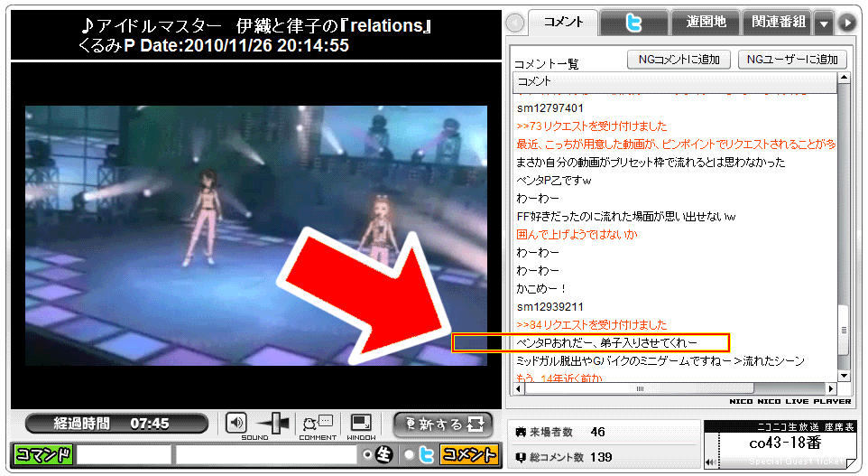Click the green コマンド button
Screen dimensions: 868x476
tap(42, 455)
